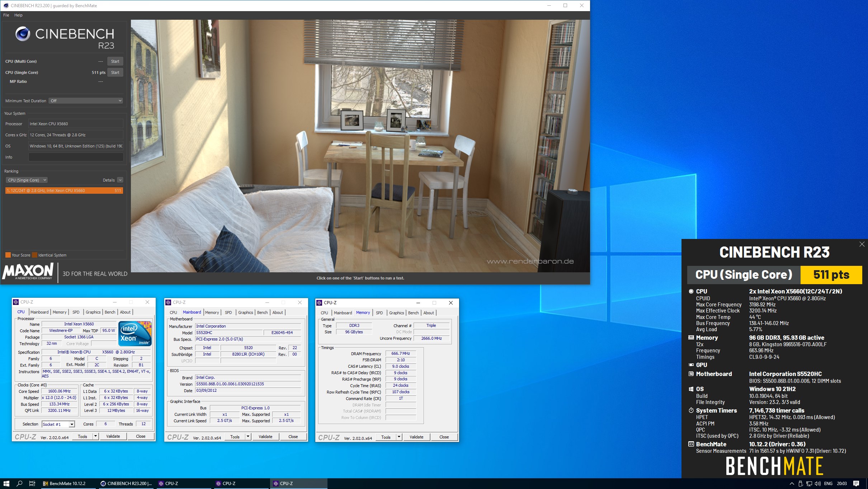Viewport: 868px width, 489px height.
Task: Click the Info input field
Action: [x=76, y=157]
